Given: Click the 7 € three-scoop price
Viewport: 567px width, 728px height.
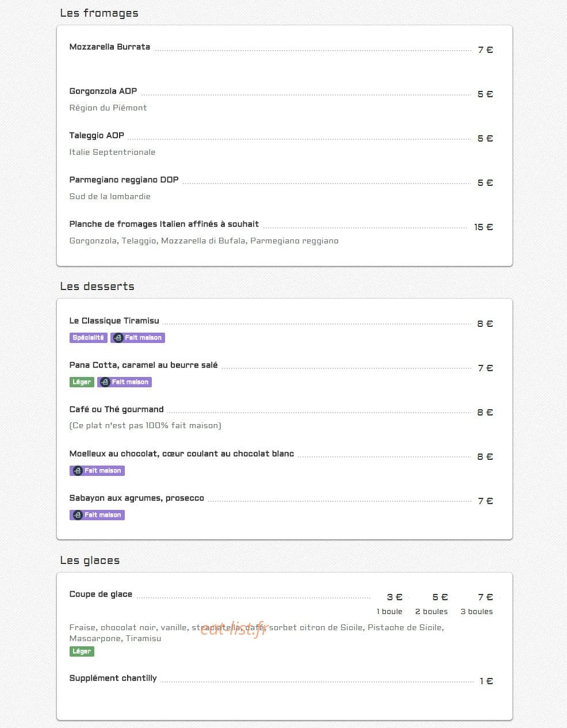Looking at the screenshot, I should tap(485, 597).
